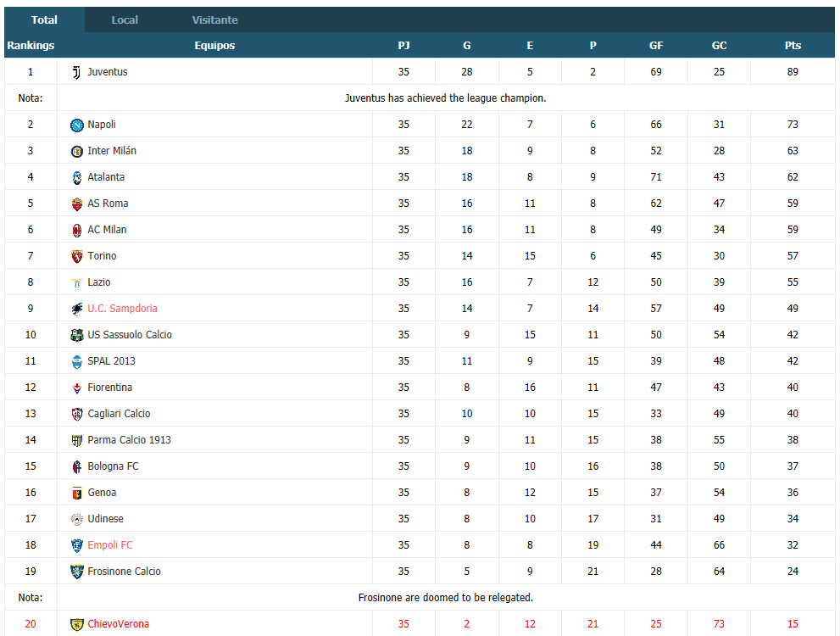
Task: Open the Parma Calcio 1913 team link
Action: tap(130, 439)
